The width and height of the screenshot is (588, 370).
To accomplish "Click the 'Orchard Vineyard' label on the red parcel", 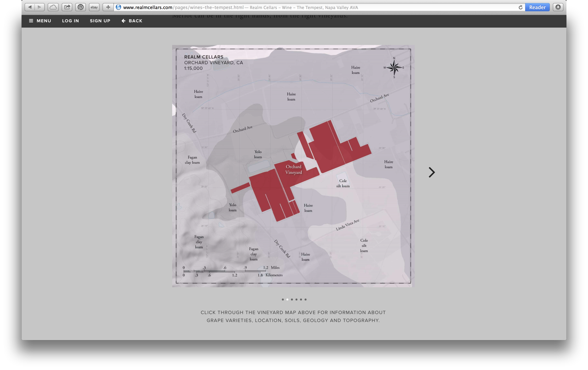I will click(x=294, y=170).
